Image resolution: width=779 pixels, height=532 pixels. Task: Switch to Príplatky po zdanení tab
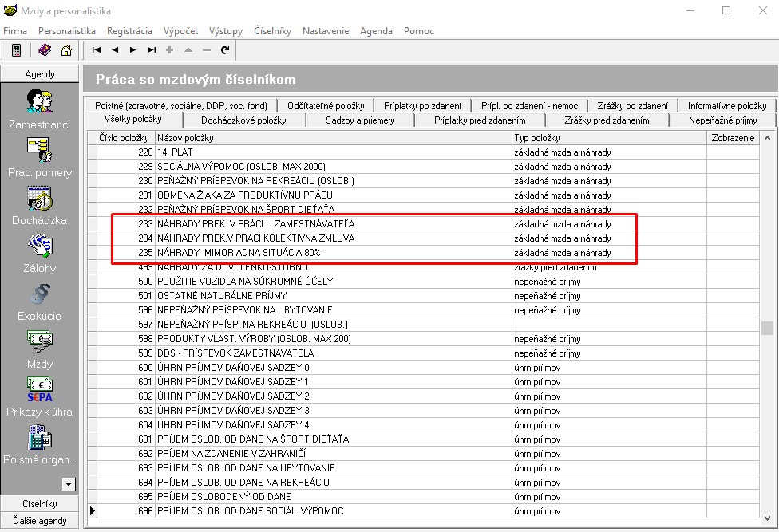(422, 106)
